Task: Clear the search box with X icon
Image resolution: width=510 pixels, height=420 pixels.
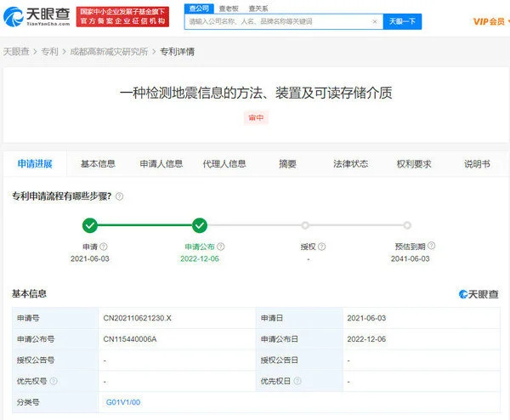Action: 375,21
